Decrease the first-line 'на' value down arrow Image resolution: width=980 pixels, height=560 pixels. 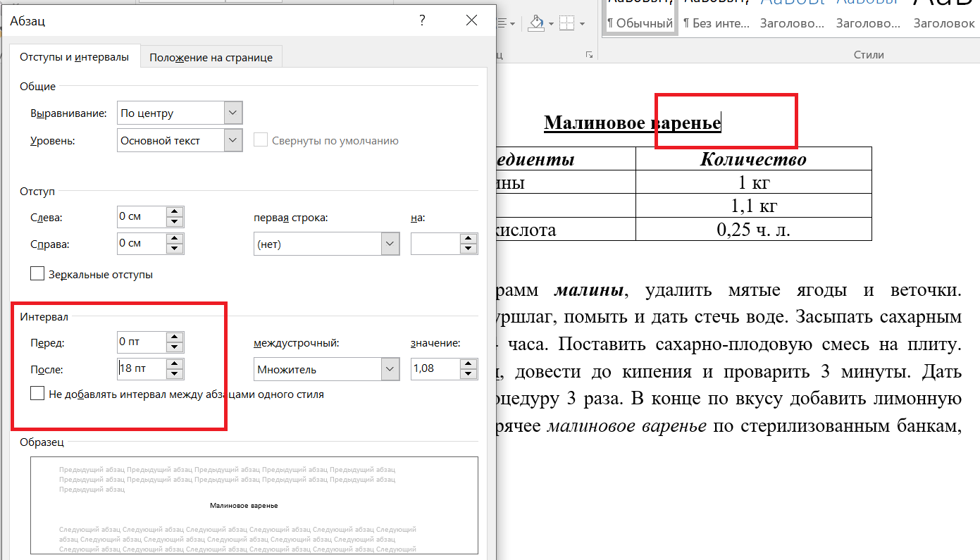coord(469,249)
